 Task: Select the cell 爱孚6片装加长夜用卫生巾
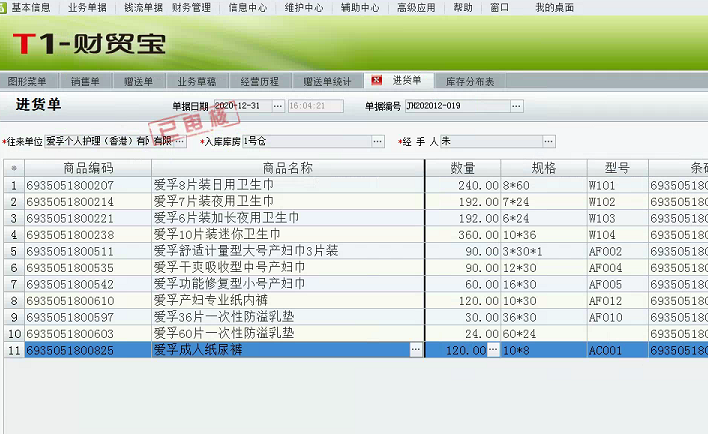[x=288, y=218]
